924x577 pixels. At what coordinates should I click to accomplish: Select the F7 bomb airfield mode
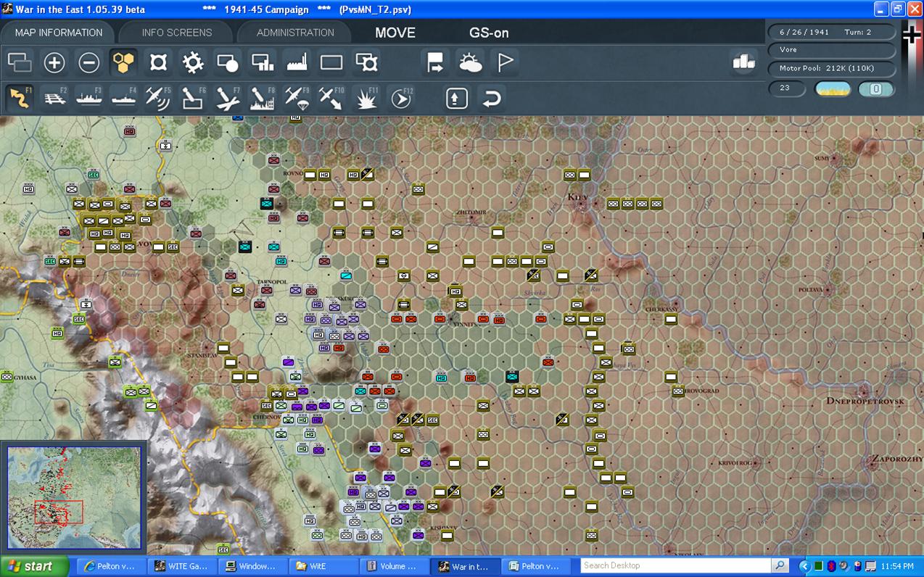pyautogui.click(x=228, y=98)
